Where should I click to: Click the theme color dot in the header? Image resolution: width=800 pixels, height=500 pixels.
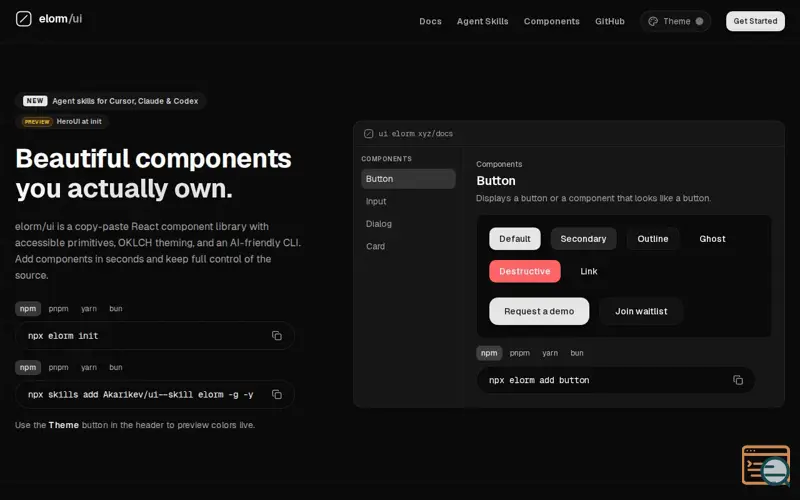click(699, 21)
